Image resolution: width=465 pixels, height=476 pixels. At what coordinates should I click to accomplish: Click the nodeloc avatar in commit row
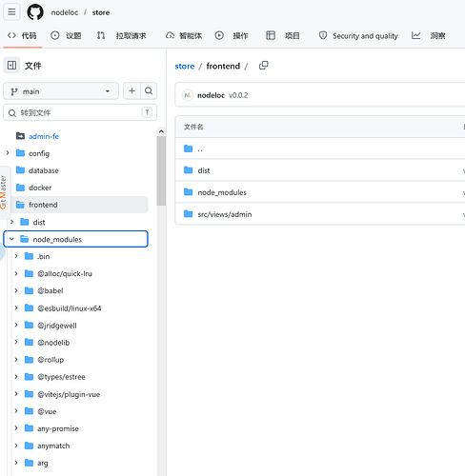click(188, 95)
